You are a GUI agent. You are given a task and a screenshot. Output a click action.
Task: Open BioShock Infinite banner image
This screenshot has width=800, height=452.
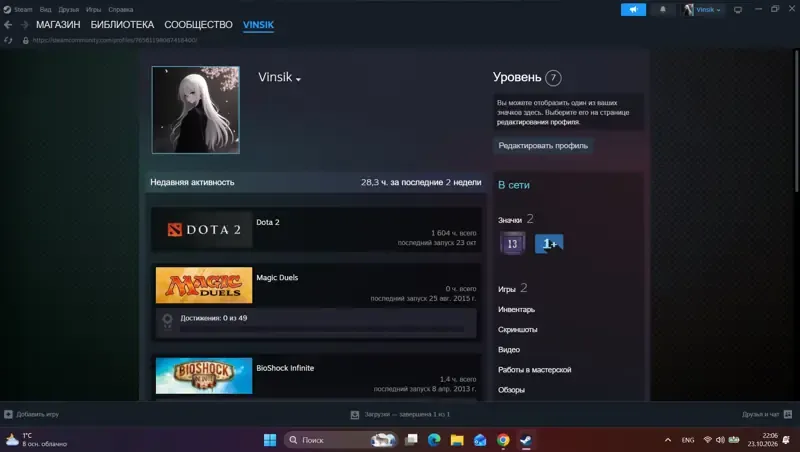(x=204, y=375)
